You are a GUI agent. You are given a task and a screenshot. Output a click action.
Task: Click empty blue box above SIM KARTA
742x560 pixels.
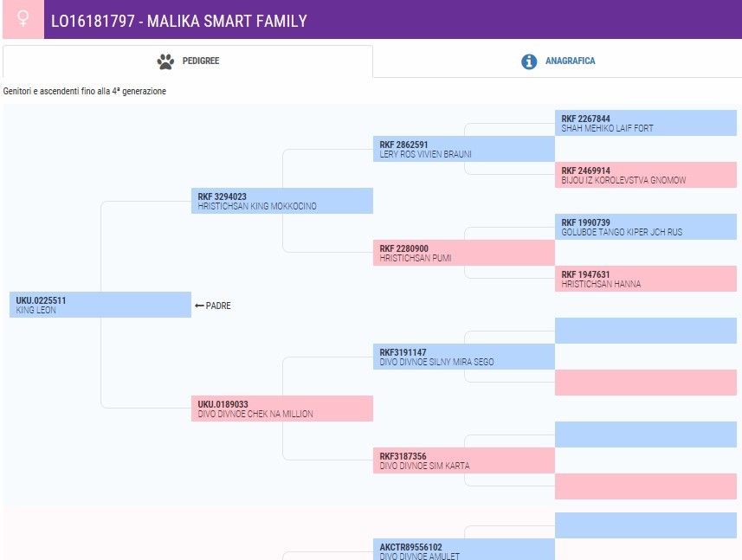(x=646, y=434)
